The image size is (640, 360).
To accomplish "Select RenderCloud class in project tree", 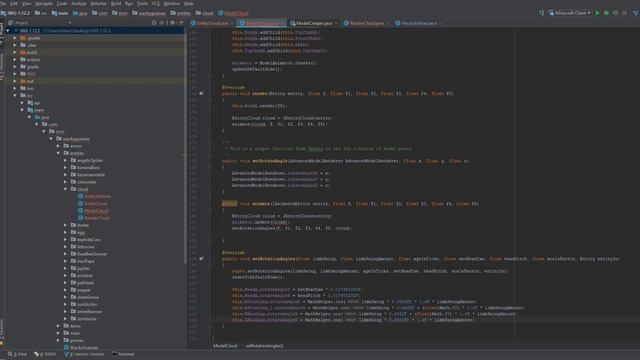I will tap(97, 218).
